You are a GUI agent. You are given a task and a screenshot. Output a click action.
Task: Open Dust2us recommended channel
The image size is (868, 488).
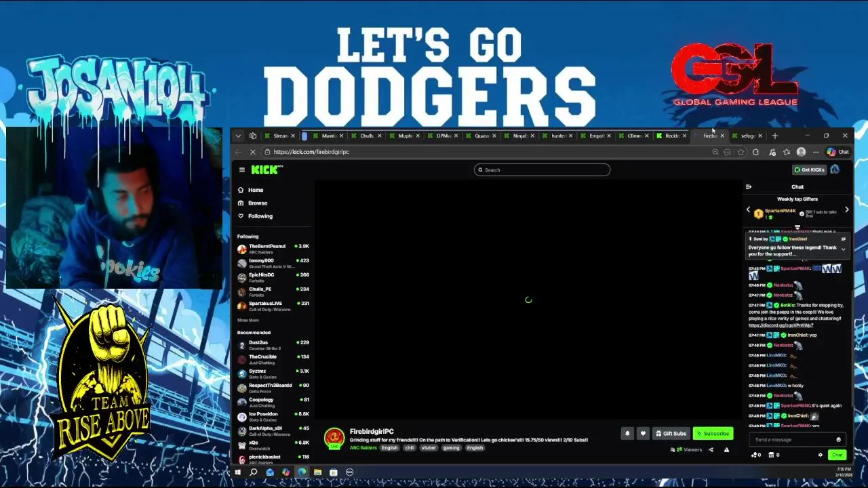click(273, 345)
